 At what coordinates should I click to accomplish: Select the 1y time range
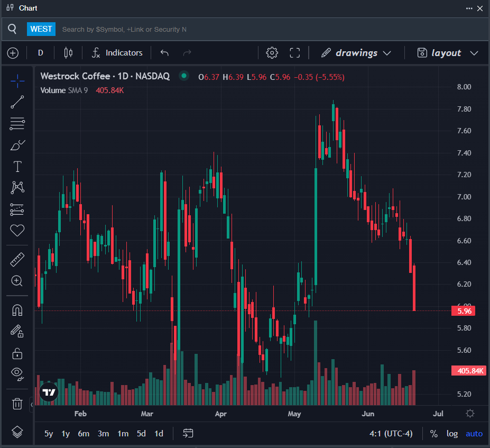click(66, 434)
